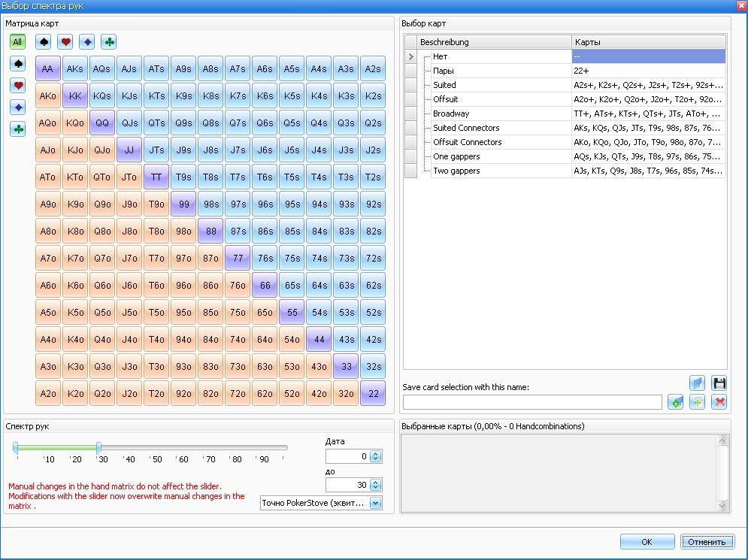Viewport: 748px width, 560px height.
Task: Click the Отменить button
Action: coord(707,542)
